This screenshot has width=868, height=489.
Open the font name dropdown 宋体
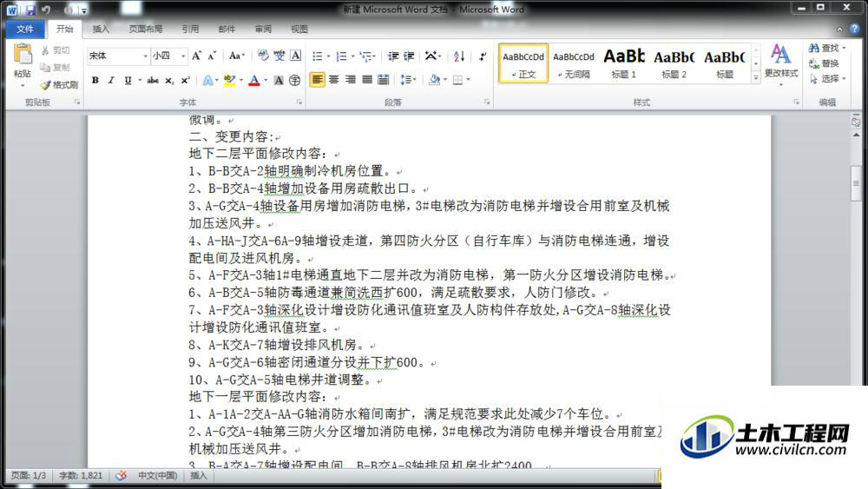pyautogui.click(x=146, y=56)
